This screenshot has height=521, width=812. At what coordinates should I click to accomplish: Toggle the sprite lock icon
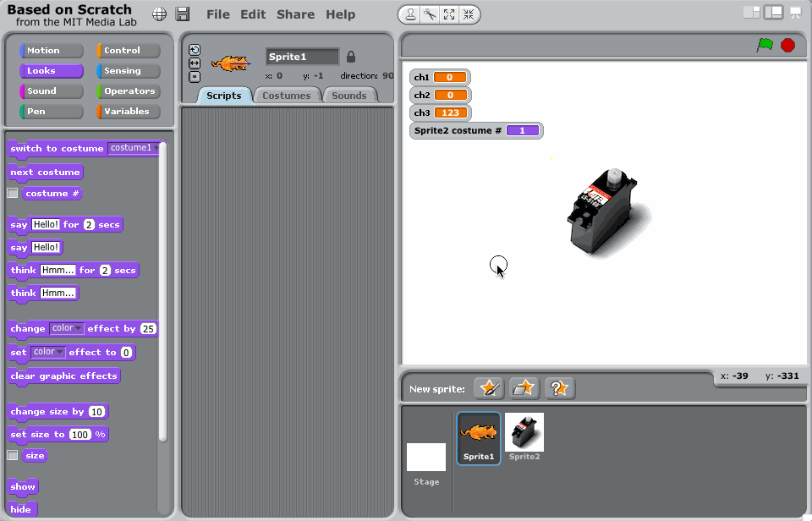(350, 57)
